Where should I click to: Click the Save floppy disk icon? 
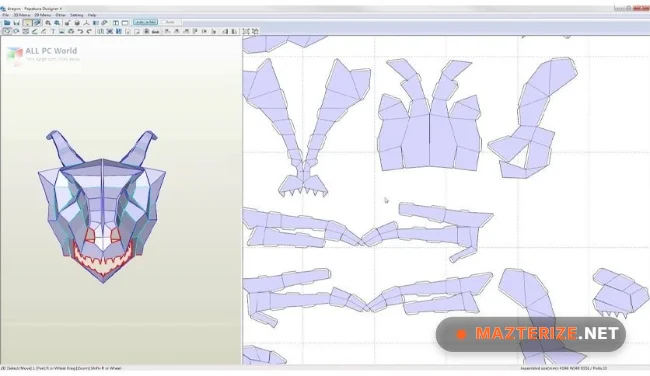(17, 22)
